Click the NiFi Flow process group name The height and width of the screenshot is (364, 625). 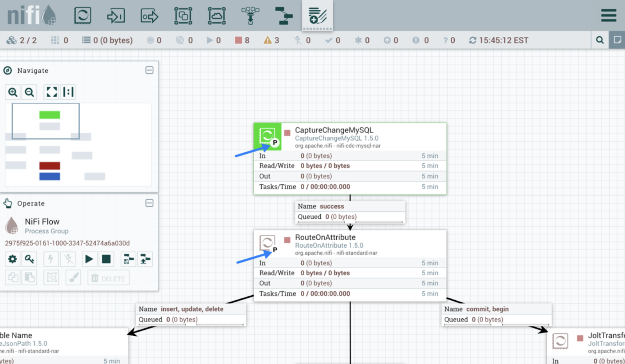coord(42,221)
